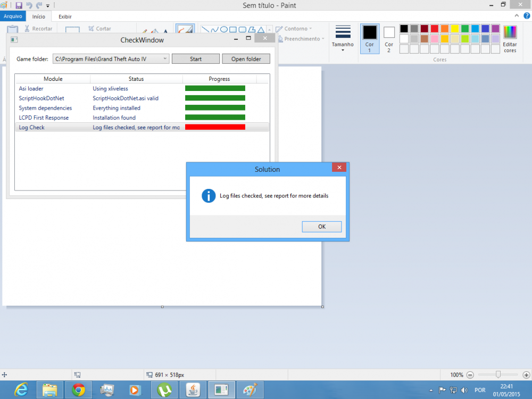The image size is (532, 399).
Task: Click the uTorrent taskbar icon
Action: [x=164, y=390]
